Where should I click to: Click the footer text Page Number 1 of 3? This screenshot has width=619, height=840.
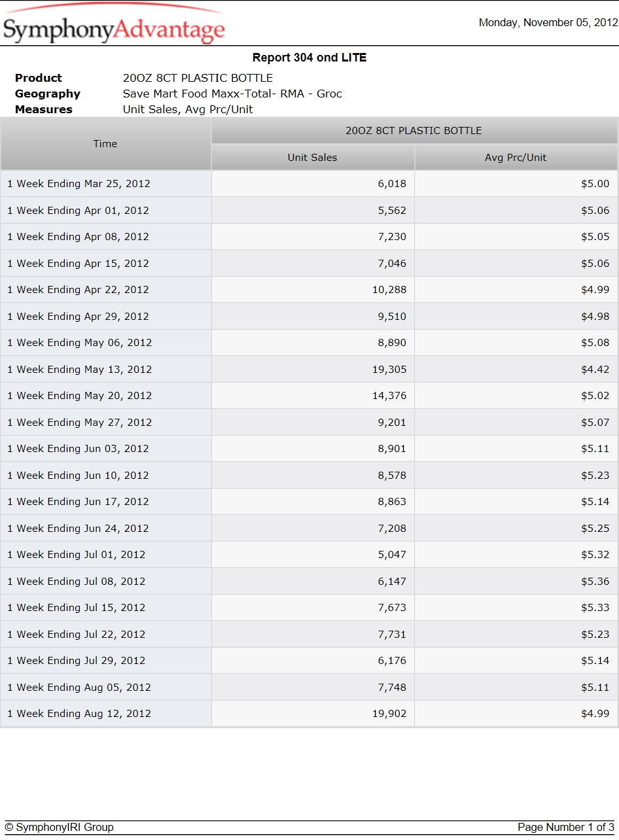pyautogui.click(x=566, y=828)
